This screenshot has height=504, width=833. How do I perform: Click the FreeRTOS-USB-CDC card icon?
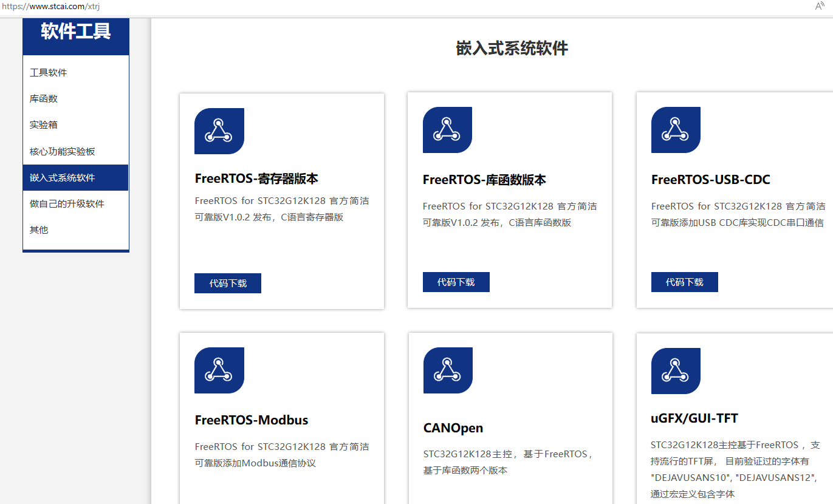coord(676,130)
